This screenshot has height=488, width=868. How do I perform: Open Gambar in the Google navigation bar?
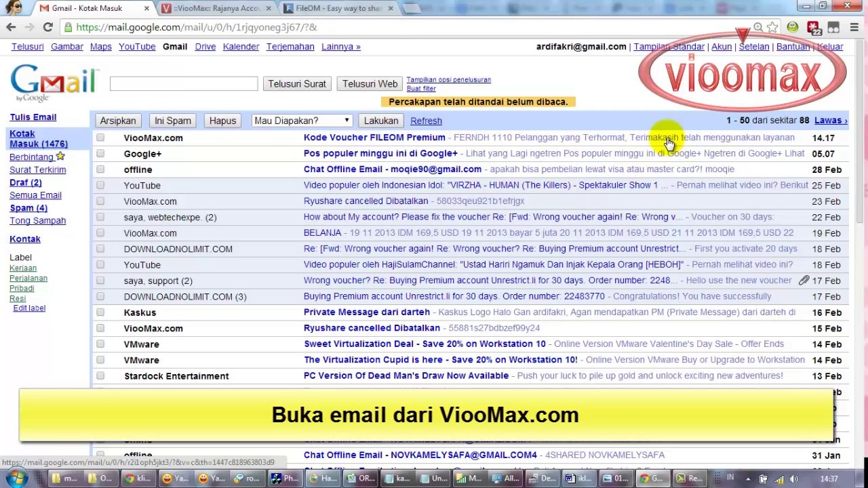(67, 47)
